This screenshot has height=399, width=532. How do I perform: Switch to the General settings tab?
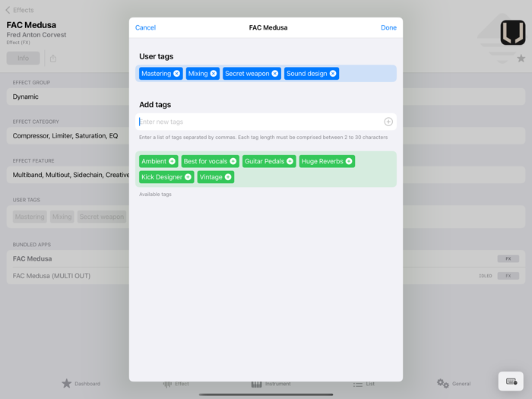(x=454, y=384)
